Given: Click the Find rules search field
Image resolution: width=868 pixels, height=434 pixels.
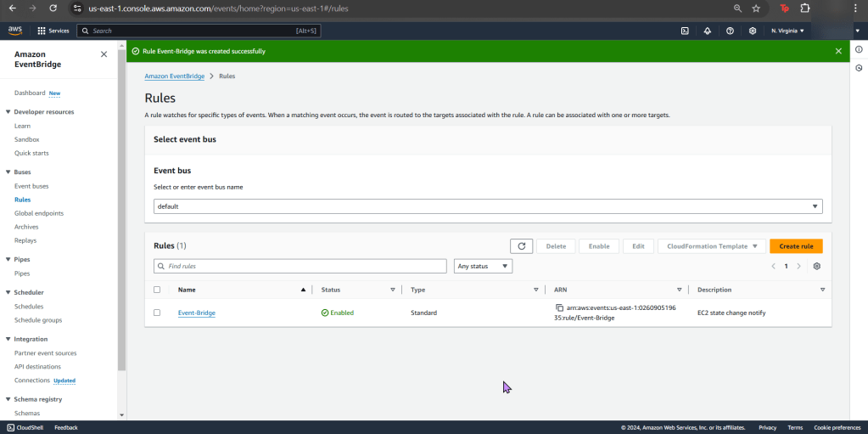Looking at the screenshot, I should tap(300, 266).
